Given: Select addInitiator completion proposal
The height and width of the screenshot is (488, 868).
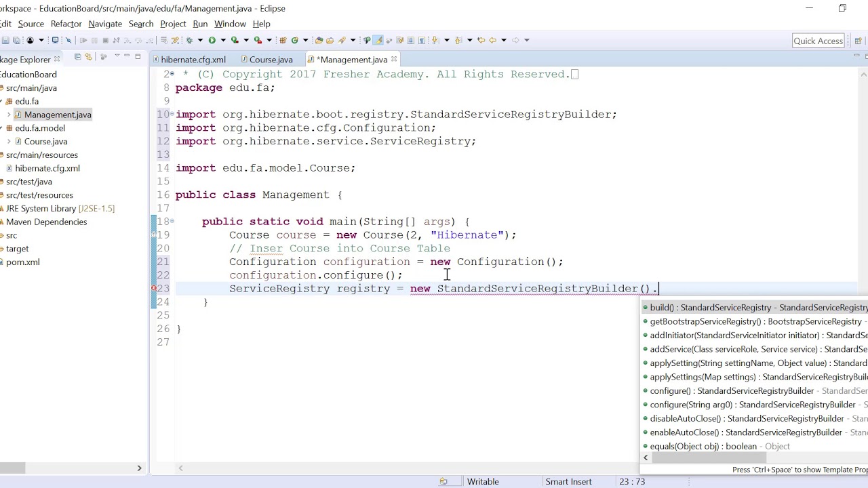Looking at the screenshot, I should point(754,335).
